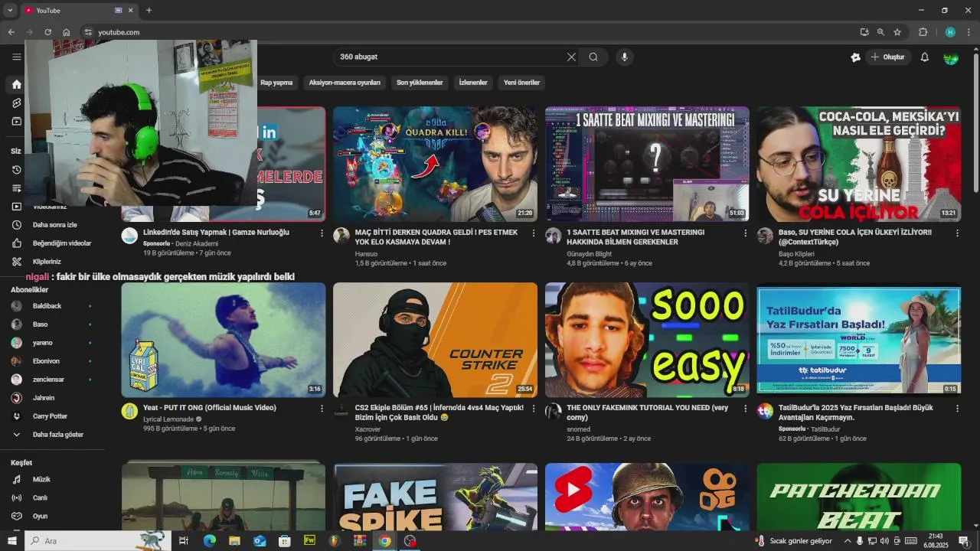Open the YouTube account avatar menu
This screenshot has width=980, height=551.
pyautogui.click(x=951, y=57)
